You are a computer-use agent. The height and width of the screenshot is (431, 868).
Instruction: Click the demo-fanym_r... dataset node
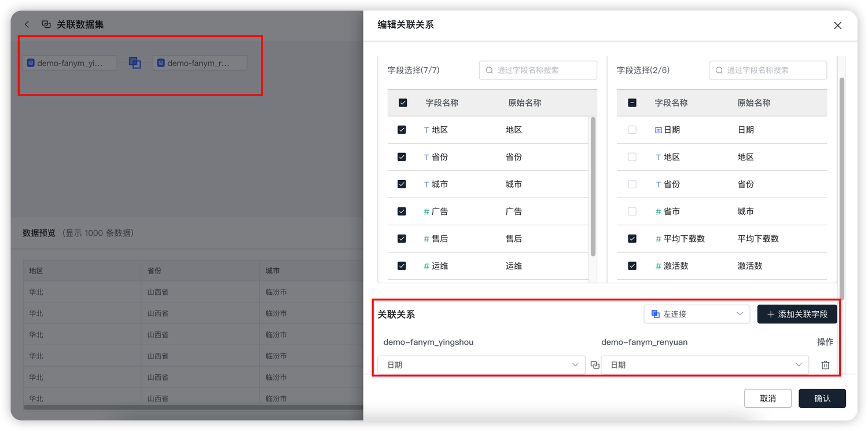200,63
